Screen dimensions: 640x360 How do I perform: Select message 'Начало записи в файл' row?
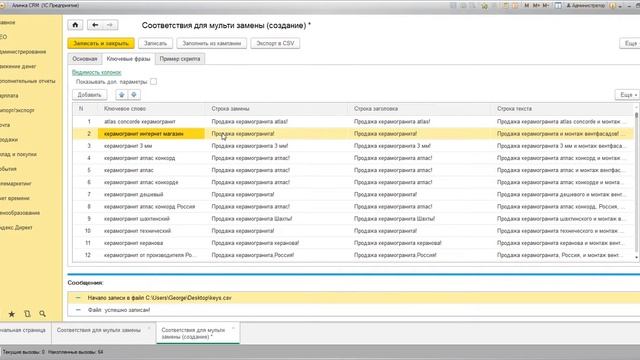[x=353, y=298]
